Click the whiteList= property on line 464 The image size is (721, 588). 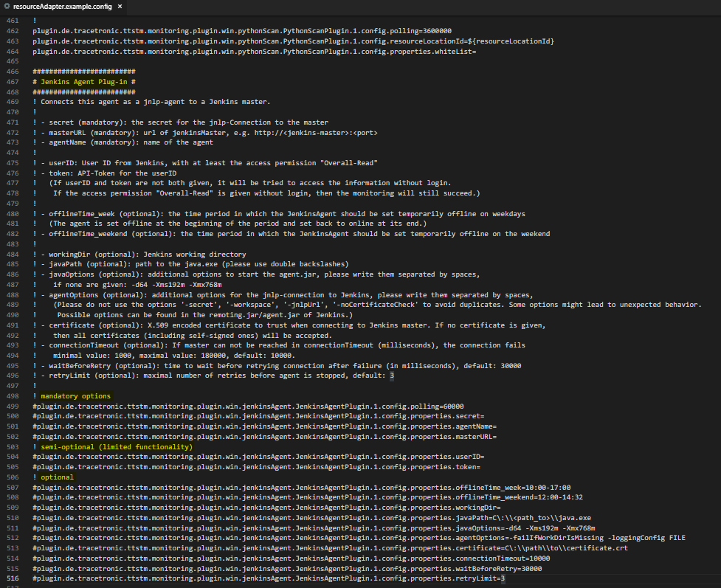coord(221,51)
